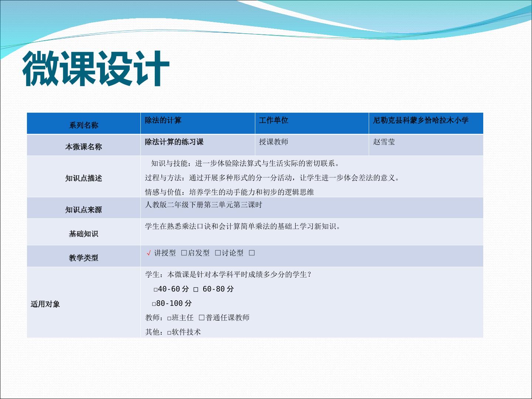Select the school name 尼勒克县科蒙乡恰哈拉木小学 cell
Image resolution: width=532 pixels, height=399 pixels.
426,123
